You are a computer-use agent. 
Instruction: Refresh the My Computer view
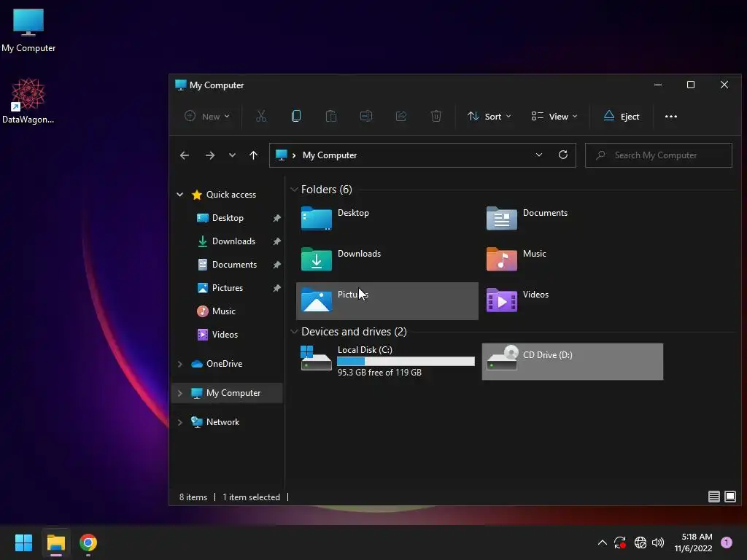(563, 155)
